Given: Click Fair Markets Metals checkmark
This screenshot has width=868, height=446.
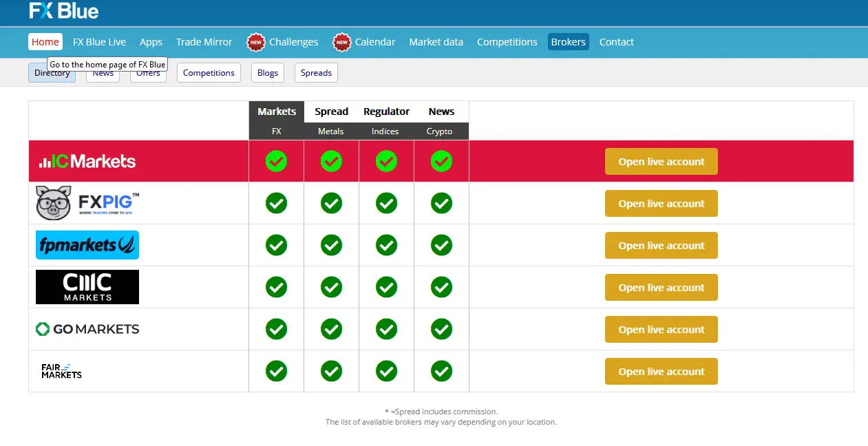Looking at the screenshot, I should [x=331, y=371].
